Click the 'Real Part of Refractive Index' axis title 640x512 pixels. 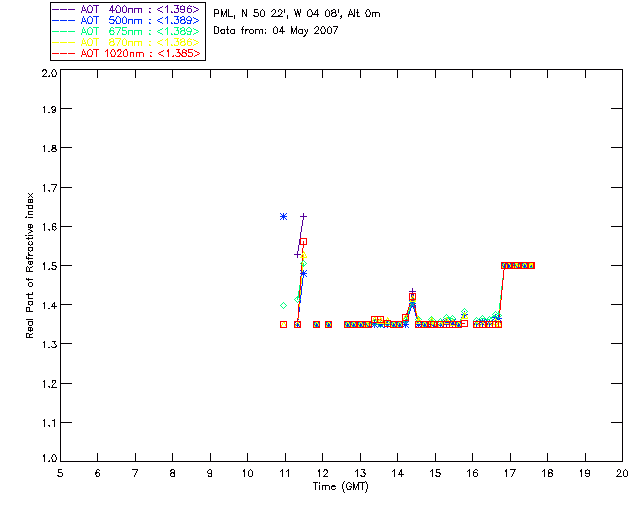click(x=30, y=265)
